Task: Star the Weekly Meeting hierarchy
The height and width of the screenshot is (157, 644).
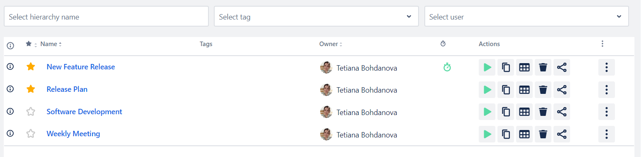Action: (31, 134)
